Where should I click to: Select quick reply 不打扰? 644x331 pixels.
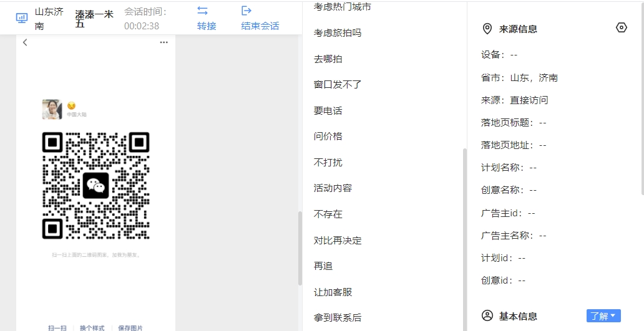[328, 162]
